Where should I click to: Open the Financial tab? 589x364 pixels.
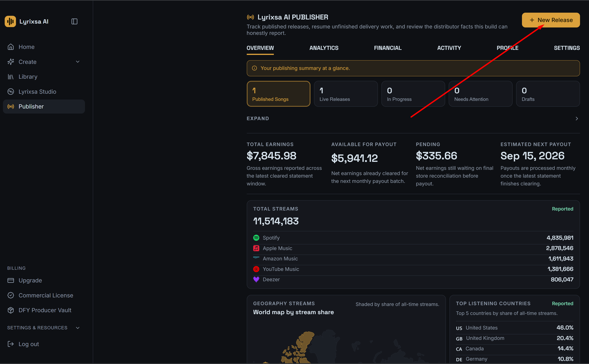tap(388, 48)
